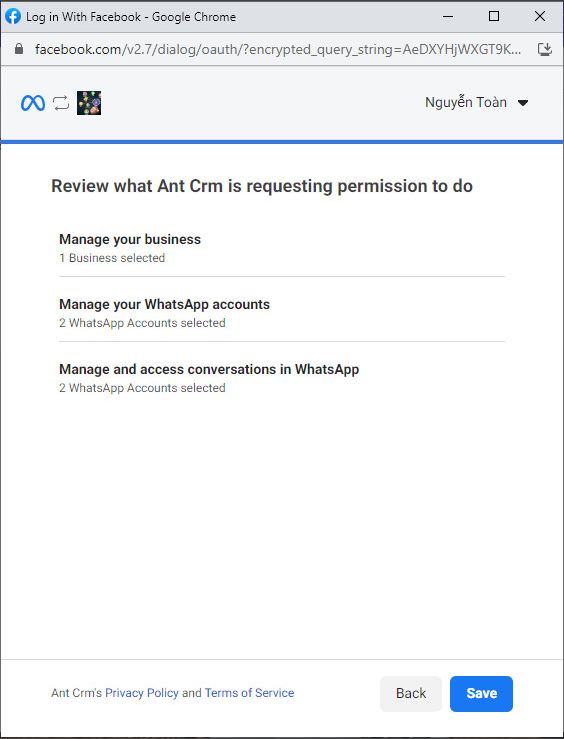564x739 pixels.
Task: Click the Nguyễn Toàn account name
Action: [x=466, y=102]
